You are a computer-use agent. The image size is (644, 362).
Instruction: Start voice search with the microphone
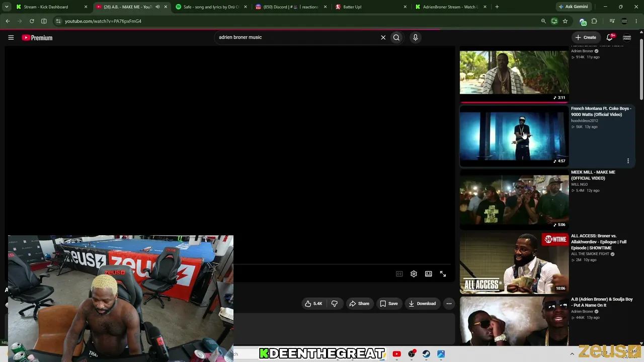click(415, 37)
